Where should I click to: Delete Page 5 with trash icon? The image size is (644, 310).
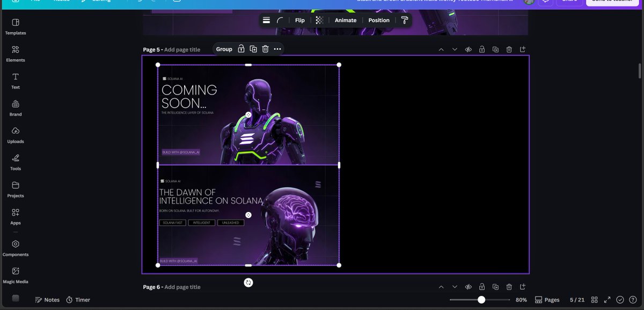click(509, 49)
